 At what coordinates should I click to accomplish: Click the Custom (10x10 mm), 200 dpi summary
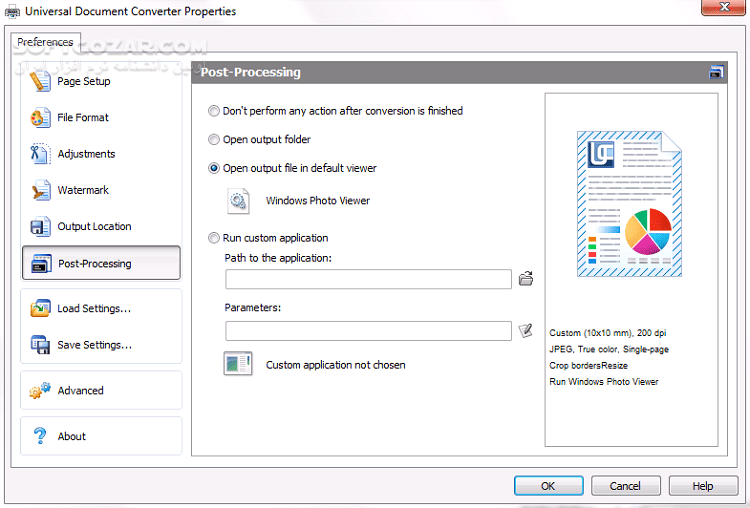[x=608, y=333]
